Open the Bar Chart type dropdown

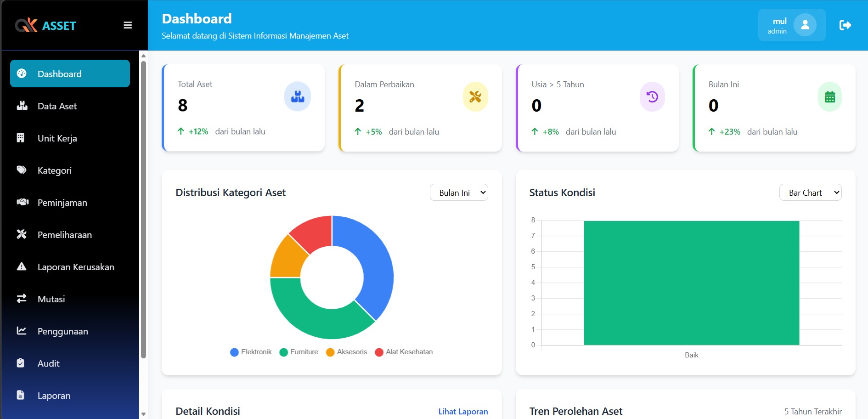click(x=810, y=193)
